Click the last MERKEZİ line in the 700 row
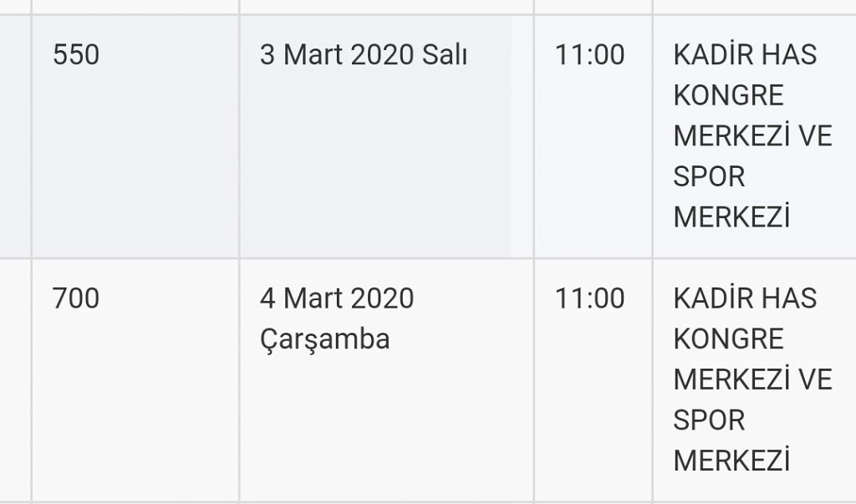This screenshot has width=856, height=504. pos(731,460)
